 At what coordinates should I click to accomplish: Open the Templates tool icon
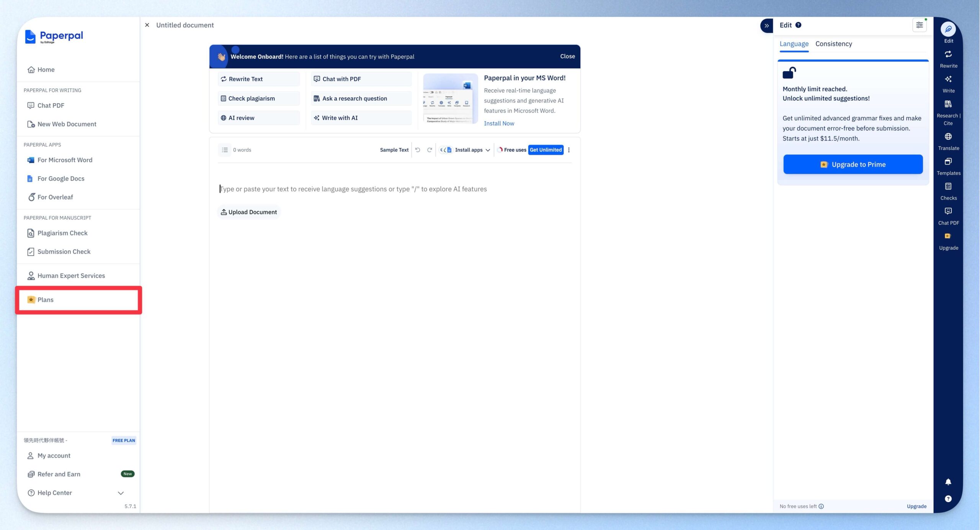[948, 161]
